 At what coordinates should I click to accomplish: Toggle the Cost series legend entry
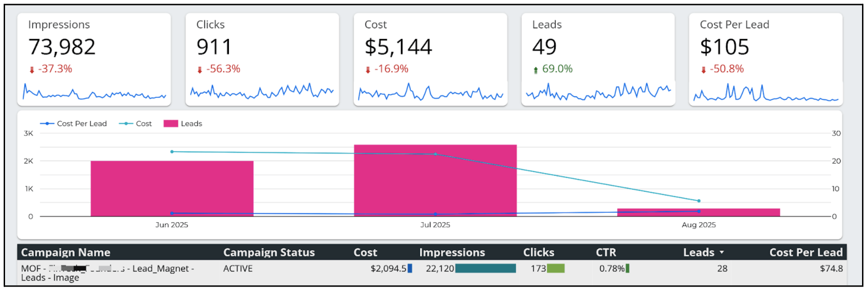click(x=136, y=124)
